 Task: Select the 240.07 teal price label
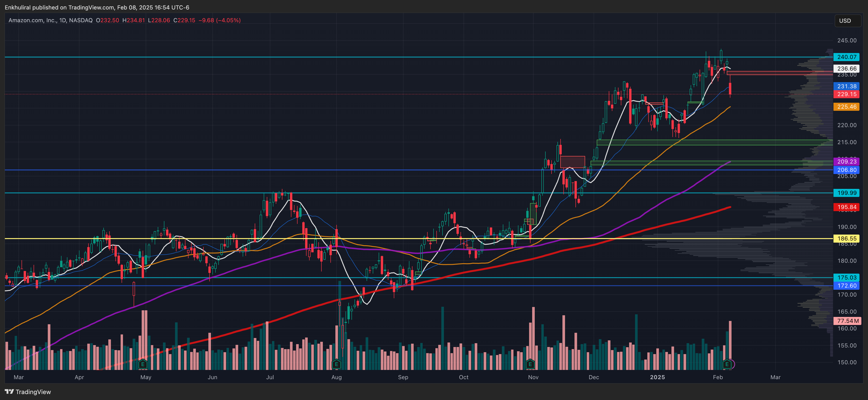846,57
